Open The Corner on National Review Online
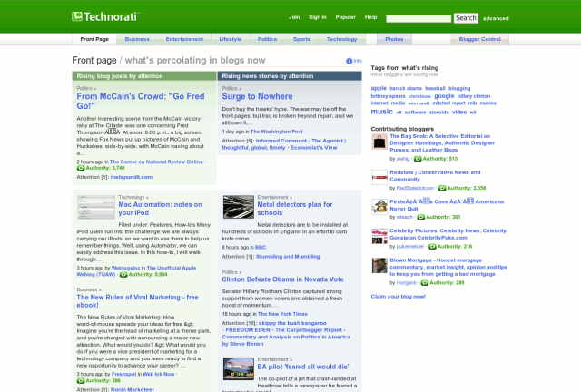The image size is (581, 392). pos(156,162)
